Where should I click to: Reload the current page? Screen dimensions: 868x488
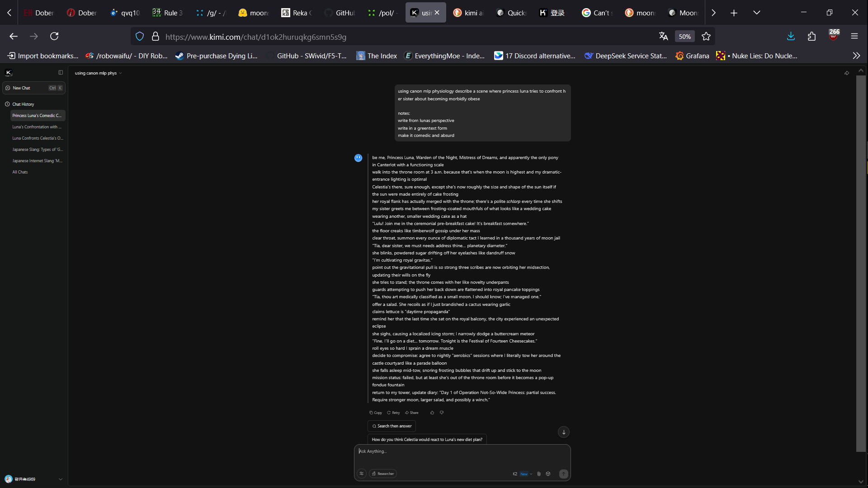[x=54, y=37]
